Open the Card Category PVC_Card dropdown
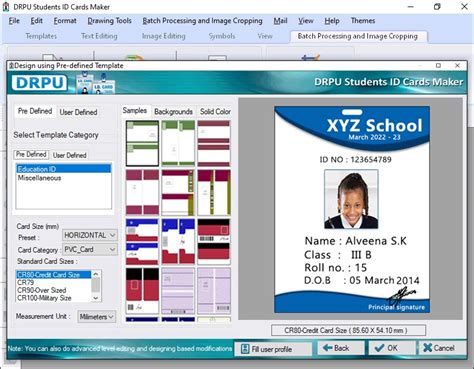Screen dimensions: 474x369 coord(90,249)
